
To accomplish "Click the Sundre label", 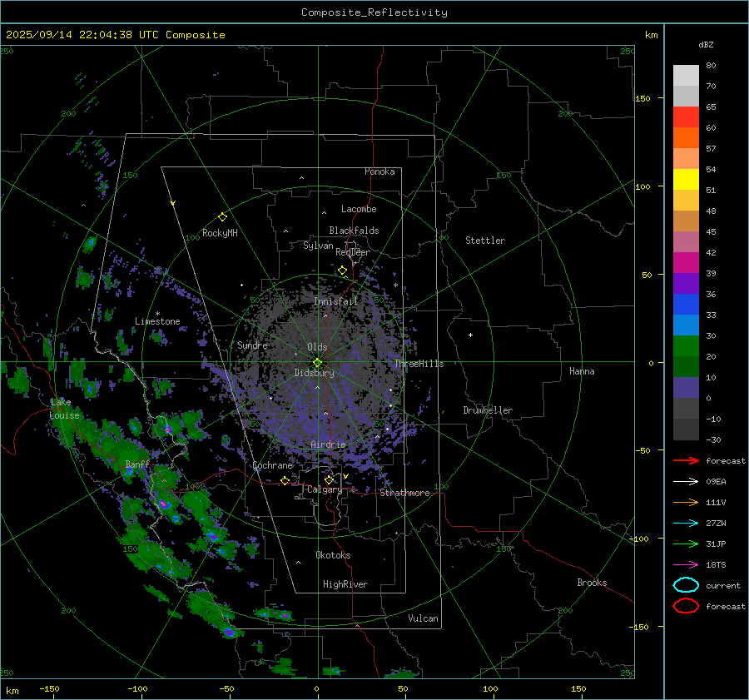I will 252,345.
